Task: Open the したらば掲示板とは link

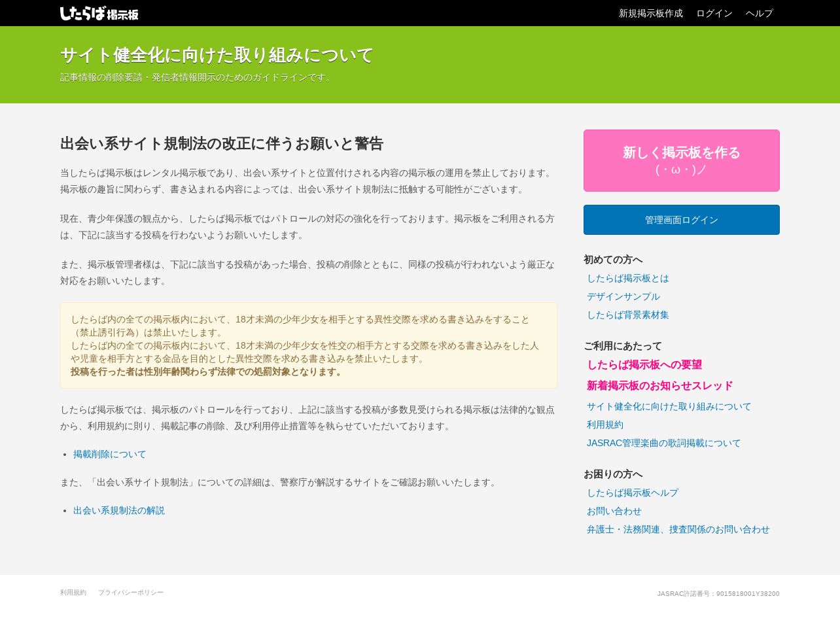Action: click(628, 278)
